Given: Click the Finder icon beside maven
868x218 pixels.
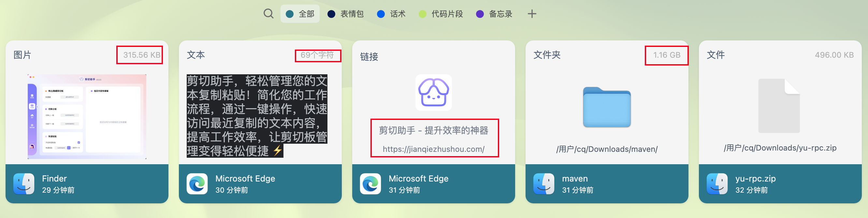Looking at the screenshot, I should [543, 184].
